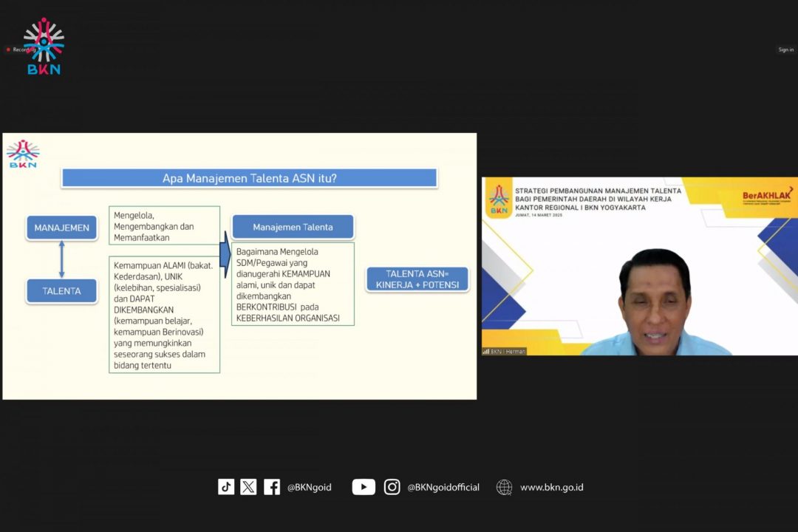Viewport: 798px width, 532px height.
Task: Click the globe website icon
Action: click(505, 487)
